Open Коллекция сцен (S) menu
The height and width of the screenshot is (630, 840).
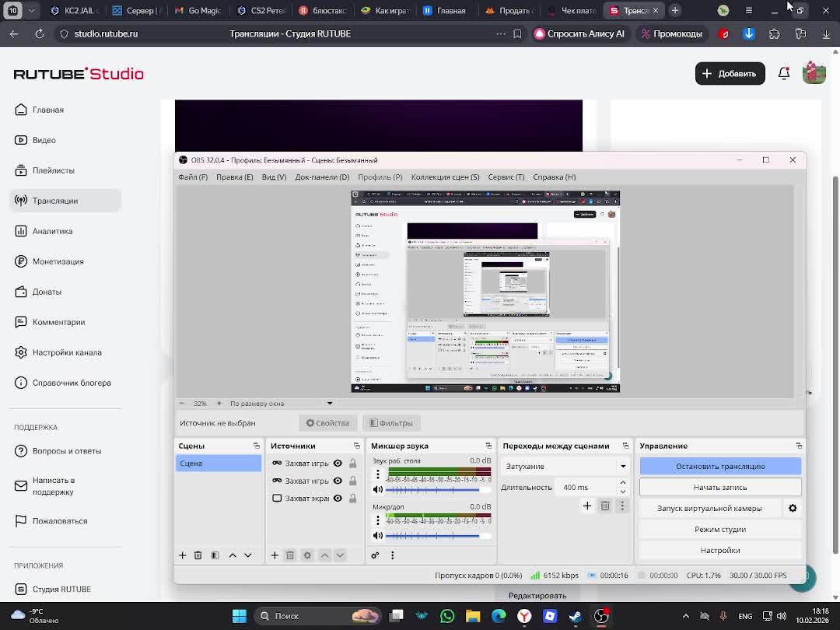pyautogui.click(x=445, y=177)
